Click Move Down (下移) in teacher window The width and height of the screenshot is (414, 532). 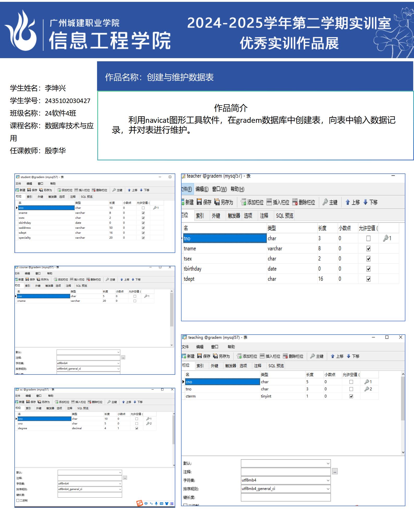point(370,202)
